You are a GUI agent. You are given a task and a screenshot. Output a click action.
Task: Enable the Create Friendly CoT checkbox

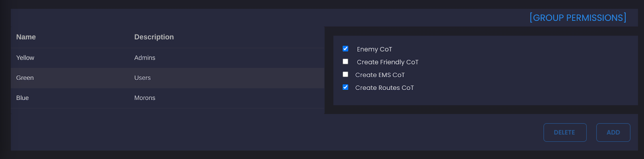pyautogui.click(x=345, y=61)
